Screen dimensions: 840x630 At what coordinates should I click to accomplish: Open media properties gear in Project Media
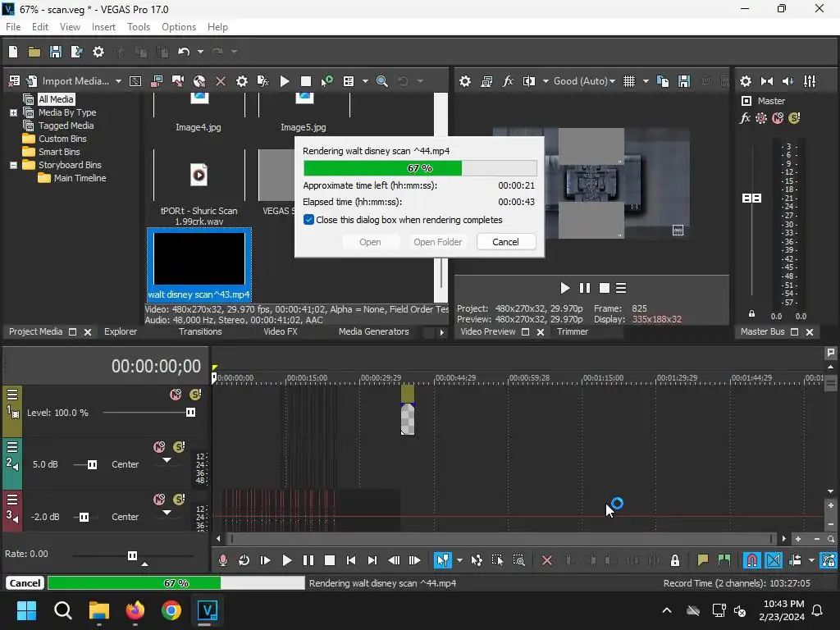242,81
